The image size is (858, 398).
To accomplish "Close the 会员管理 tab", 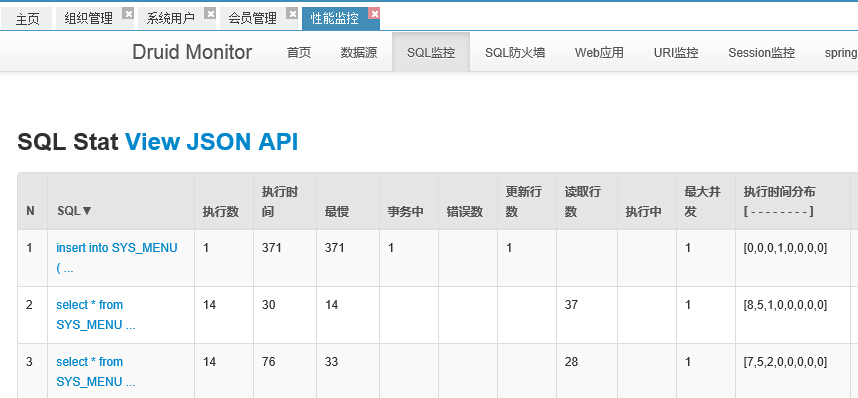I will point(292,14).
